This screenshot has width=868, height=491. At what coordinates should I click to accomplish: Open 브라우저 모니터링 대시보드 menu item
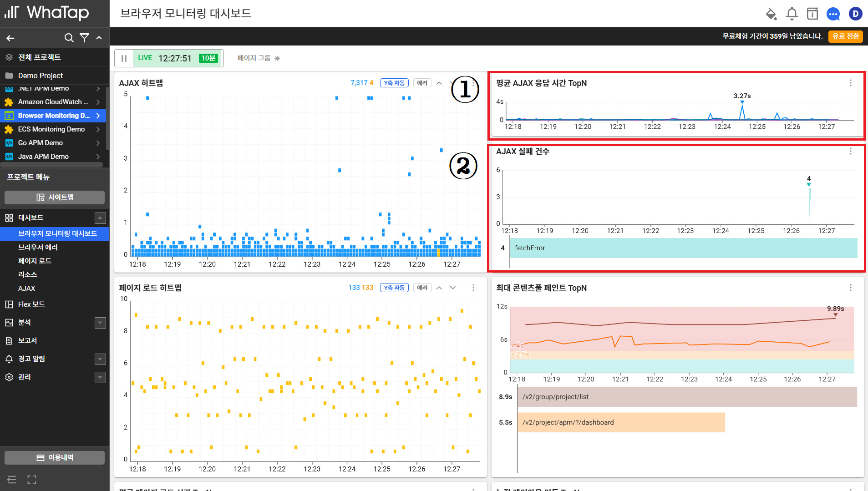pyautogui.click(x=55, y=233)
